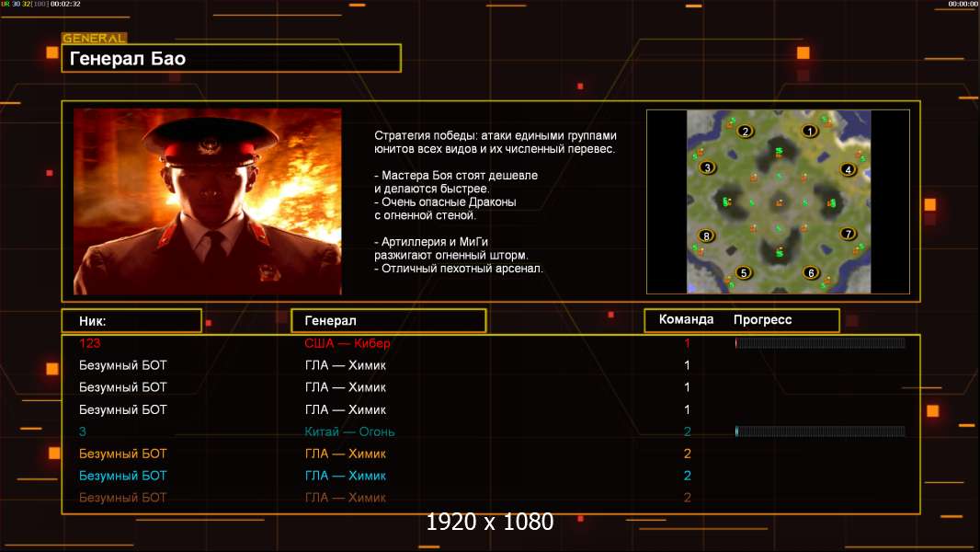Select the 'Генерал Бао' title field

click(x=232, y=58)
